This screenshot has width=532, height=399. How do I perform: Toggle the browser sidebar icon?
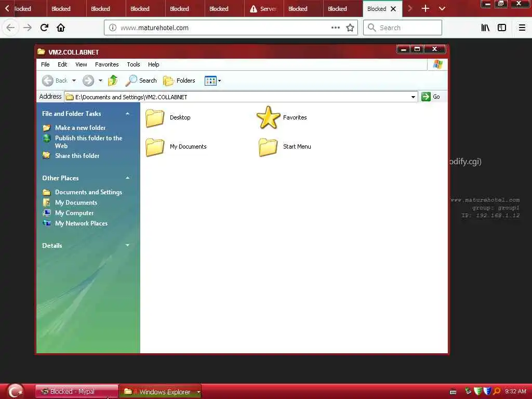(502, 28)
